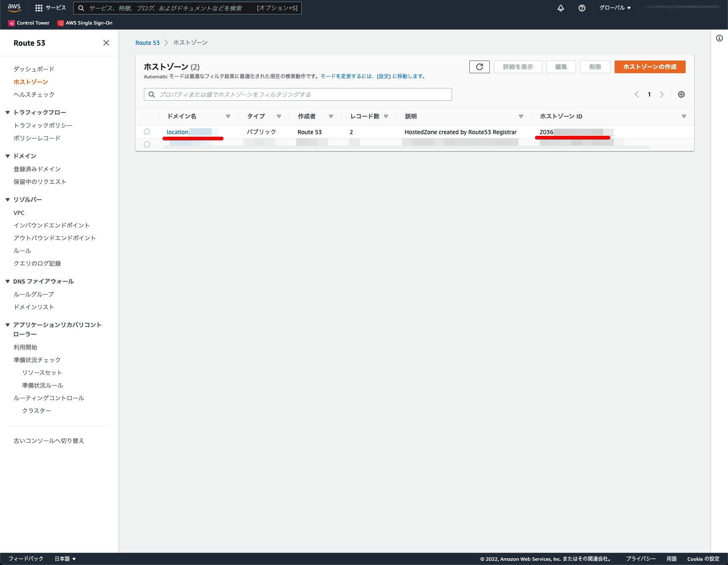Open table preferences gear icon
Screen dimensions: 728x565
681,94
